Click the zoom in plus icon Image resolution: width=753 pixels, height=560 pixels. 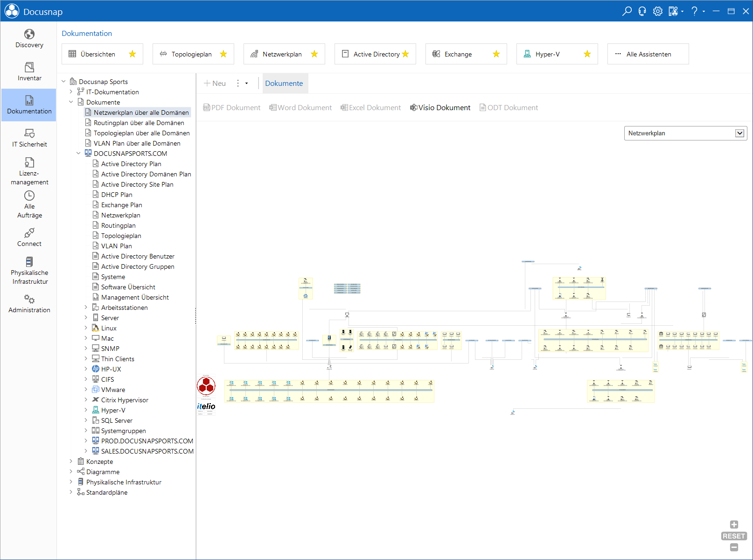coord(734,525)
